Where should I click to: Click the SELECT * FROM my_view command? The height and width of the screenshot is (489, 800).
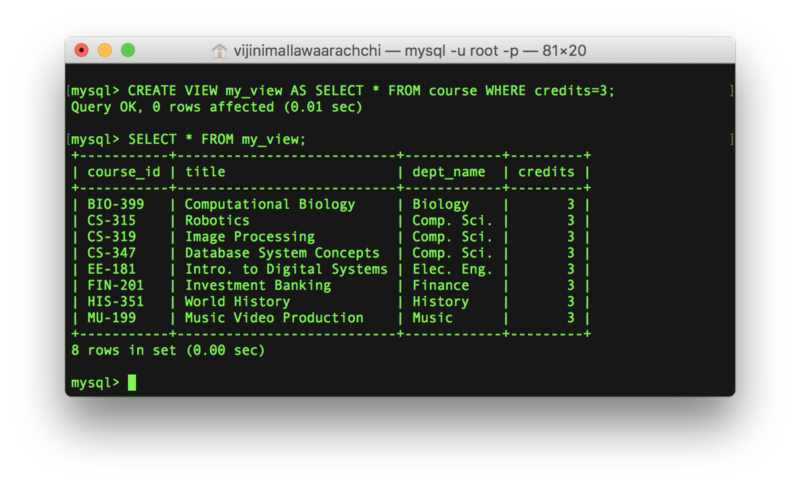[x=217, y=139]
